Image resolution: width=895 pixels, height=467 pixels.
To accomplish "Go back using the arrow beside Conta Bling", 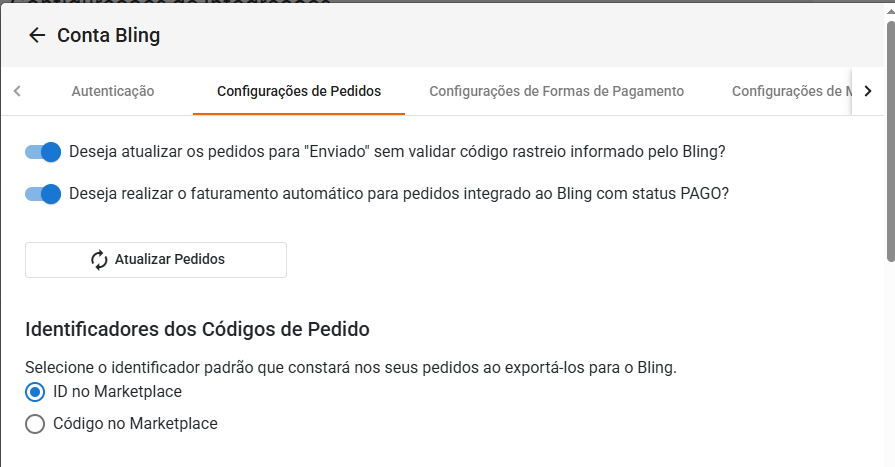I will (x=37, y=35).
